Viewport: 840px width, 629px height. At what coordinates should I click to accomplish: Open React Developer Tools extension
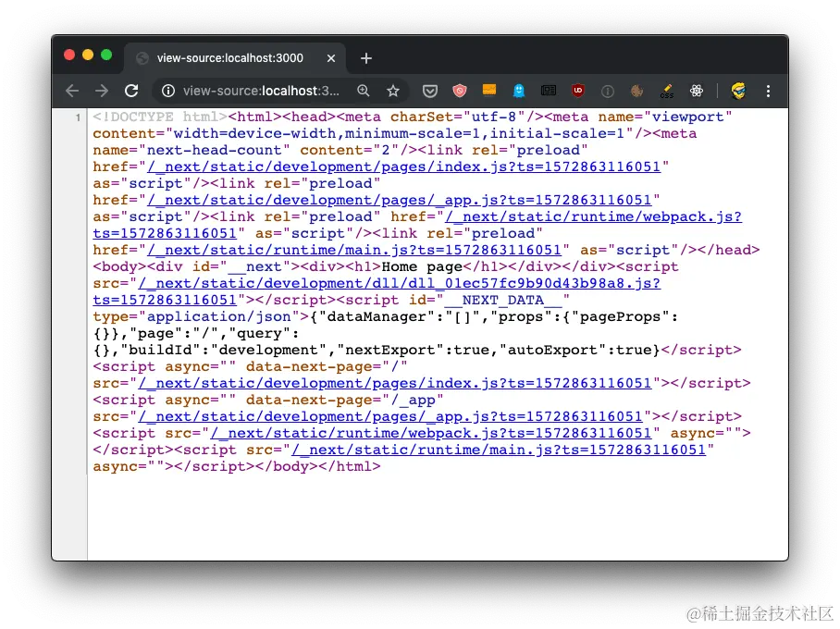[696, 91]
